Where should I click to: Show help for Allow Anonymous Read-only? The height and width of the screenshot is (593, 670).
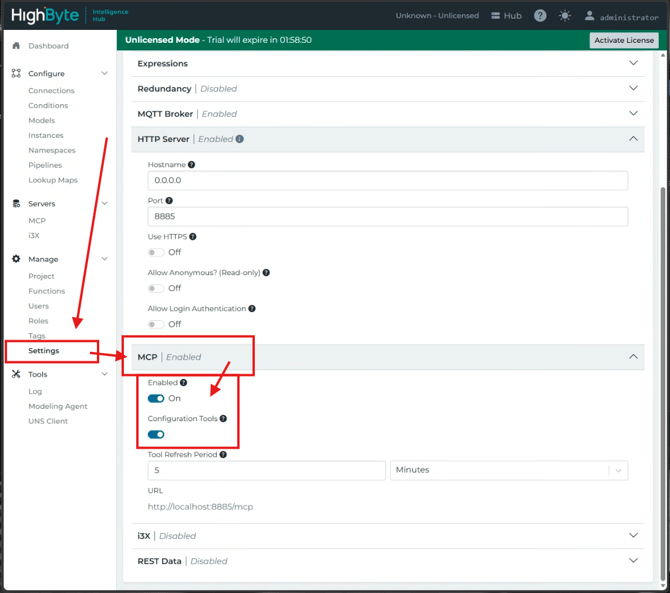(x=266, y=272)
